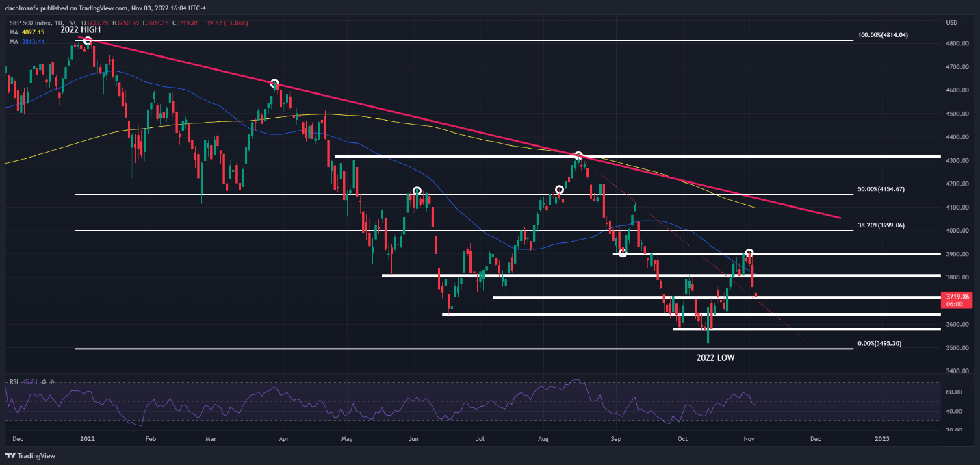980x465 pixels.
Task: Click the Aug date axis label
Action: point(544,438)
